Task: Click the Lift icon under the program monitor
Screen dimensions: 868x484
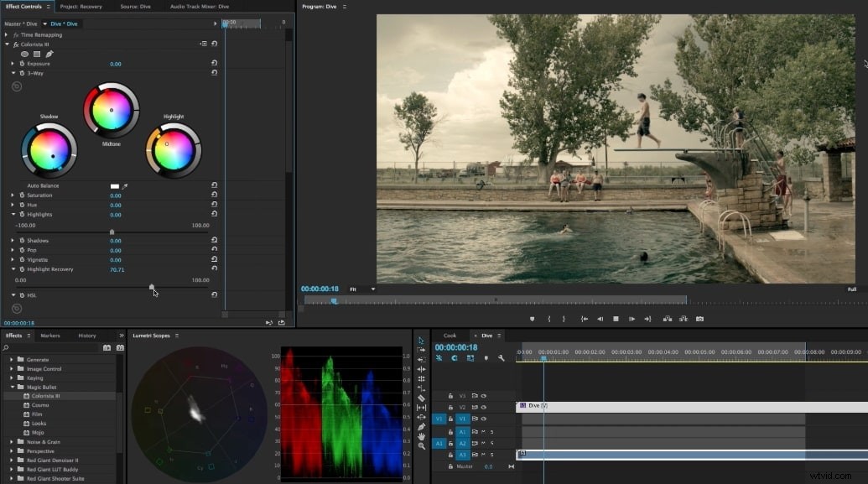Action: pos(668,319)
